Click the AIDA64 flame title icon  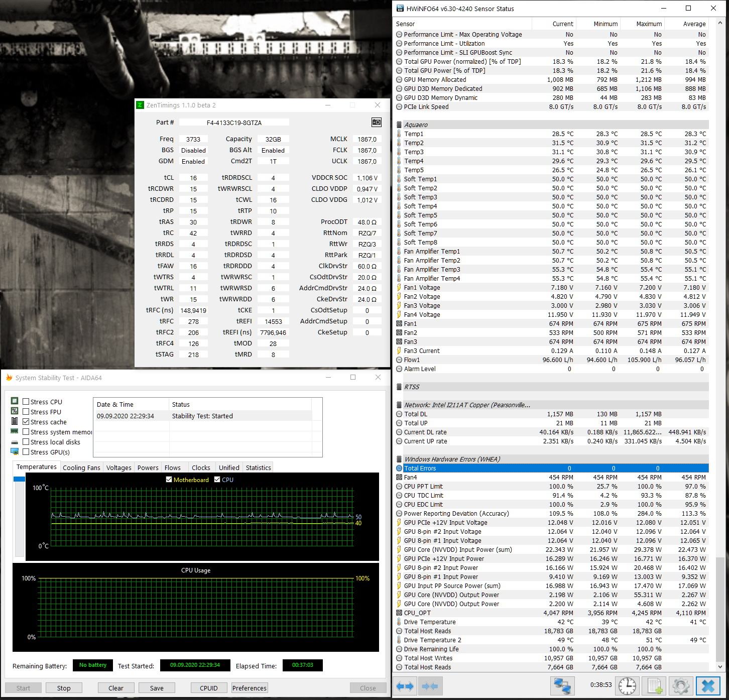pyautogui.click(x=9, y=378)
